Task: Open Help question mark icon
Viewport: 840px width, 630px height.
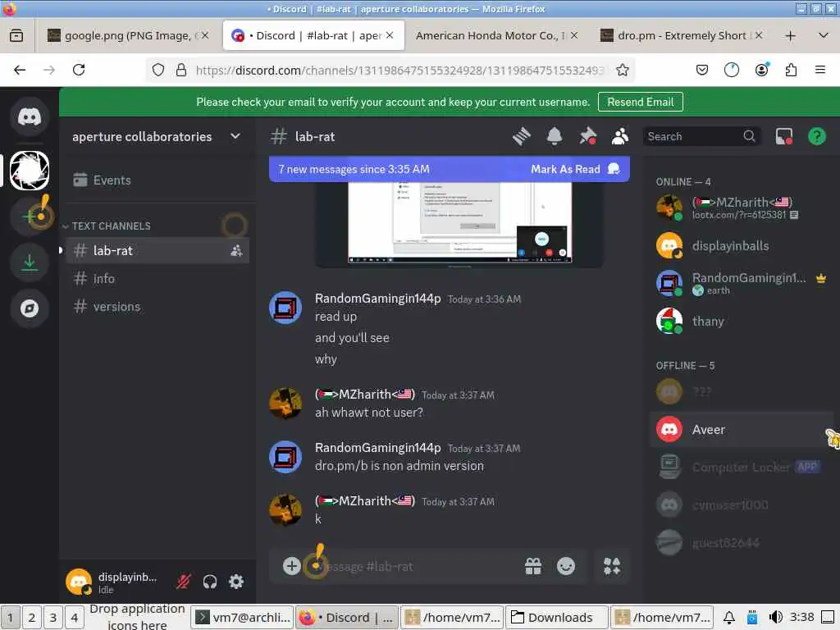Action: [x=817, y=137]
